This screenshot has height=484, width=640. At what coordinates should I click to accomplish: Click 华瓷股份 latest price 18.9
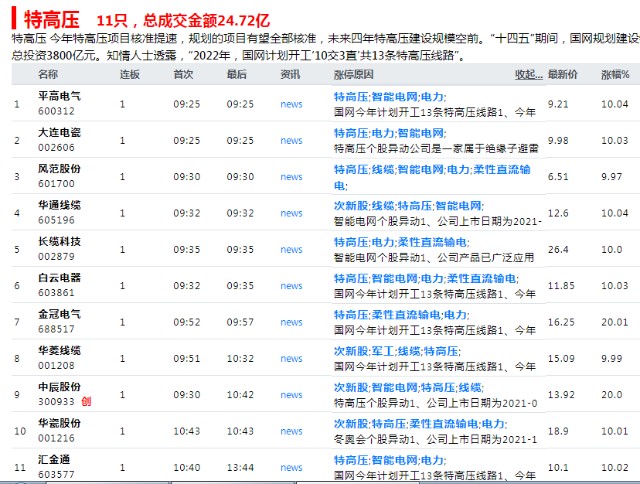click(x=558, y=431)
